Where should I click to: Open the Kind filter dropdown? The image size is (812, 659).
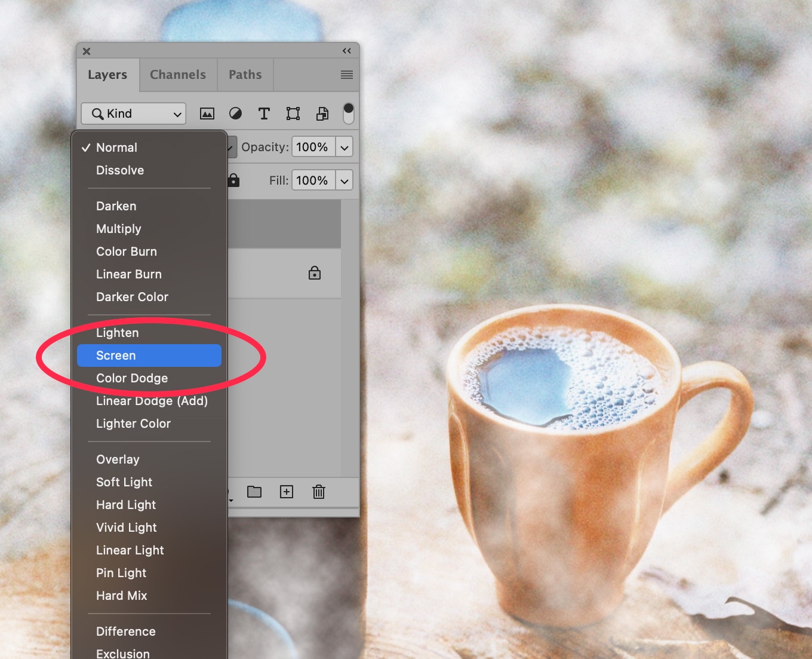pyautogui.click(x=134, y=114)
